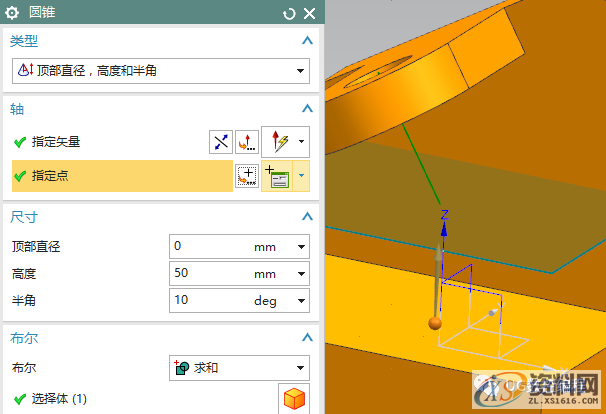This screenshot has height=414, width=606.
Task: Click the reverse direction icon for vector
Action: click(220, 142)
